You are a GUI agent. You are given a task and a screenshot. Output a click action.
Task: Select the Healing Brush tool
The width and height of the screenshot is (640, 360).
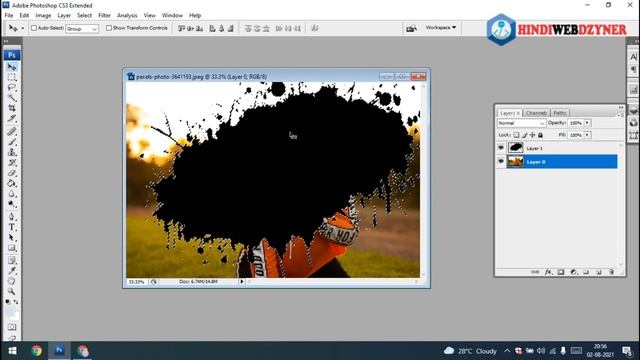tap(12, 131)
